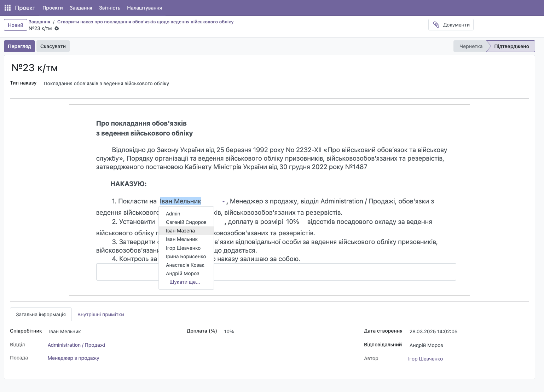Viewport: 544px width, 392px height.
Task: Set status to Чернетка
Action: (470, 46)
